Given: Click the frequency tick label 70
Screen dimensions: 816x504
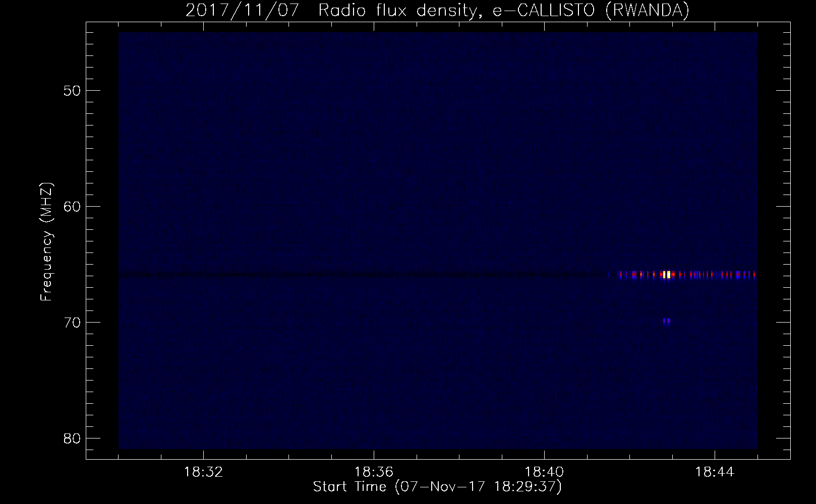Looking at the screenshot, I should point(72,323).
